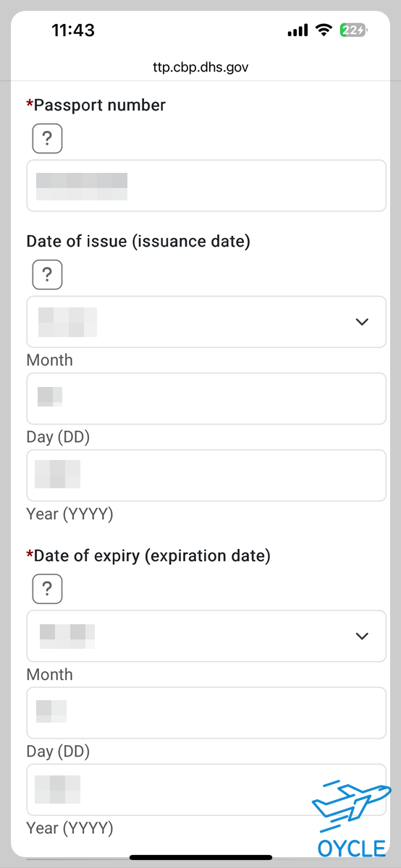Viewport: 401px width, 868px height.
Task: Open the Passport number help icon
Action: point(47,138)
